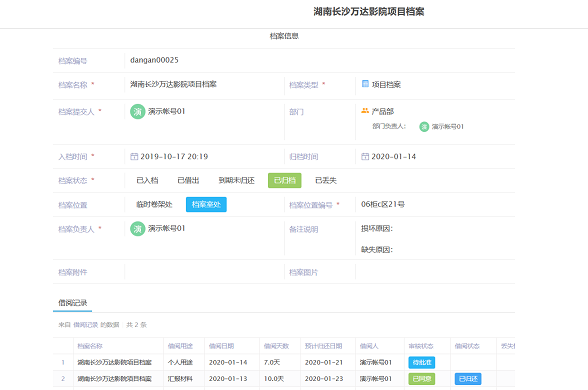
Task: Click the 7.0天 cell
Action: 272,363
